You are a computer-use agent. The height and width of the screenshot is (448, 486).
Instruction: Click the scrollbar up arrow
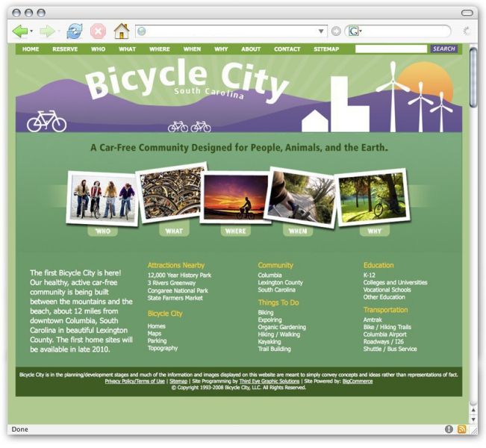[x=473, y=410]
